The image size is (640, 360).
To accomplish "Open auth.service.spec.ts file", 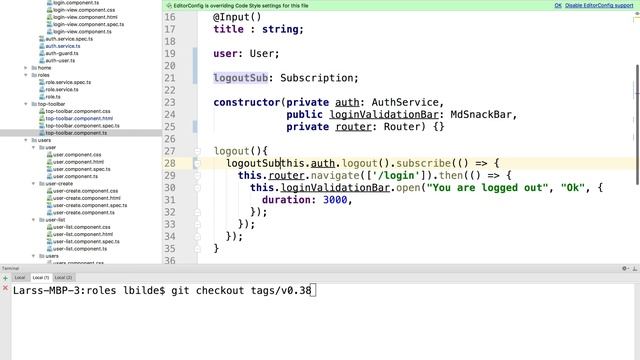I will point(66,39).
